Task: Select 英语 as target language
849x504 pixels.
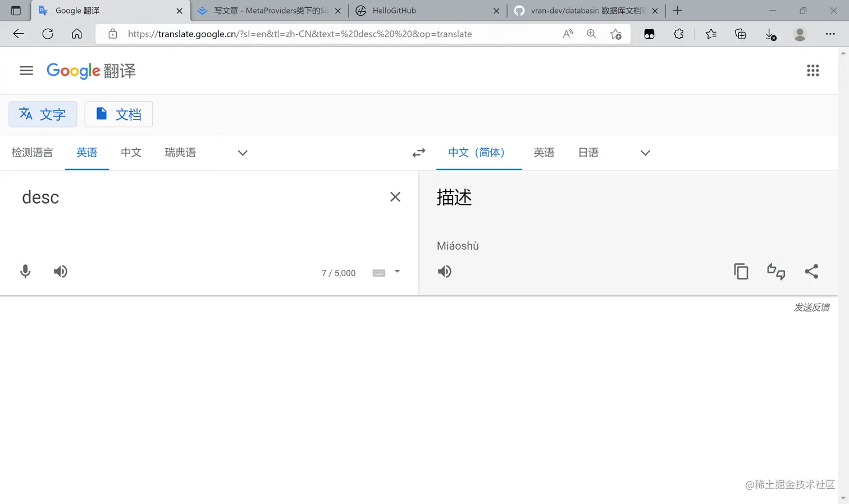Action: click(544, 153)
